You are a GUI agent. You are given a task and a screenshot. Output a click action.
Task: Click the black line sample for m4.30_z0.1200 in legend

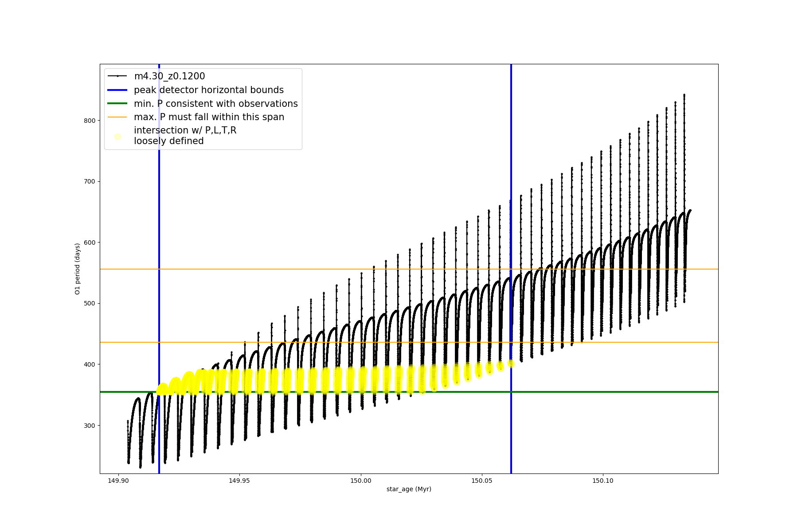coord(117,76)
